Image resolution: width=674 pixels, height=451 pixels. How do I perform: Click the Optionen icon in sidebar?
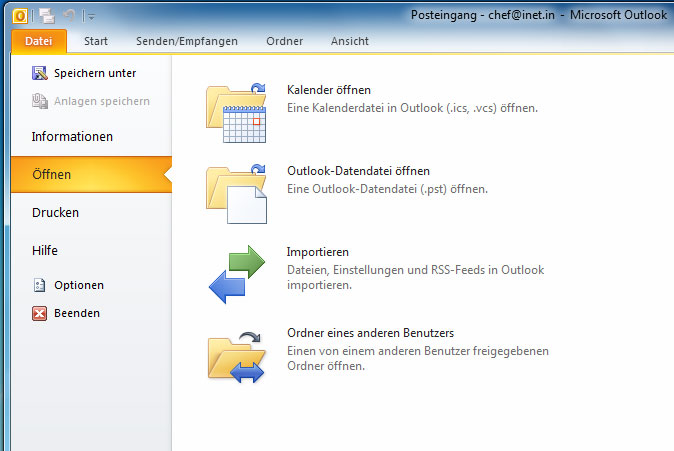40,285
